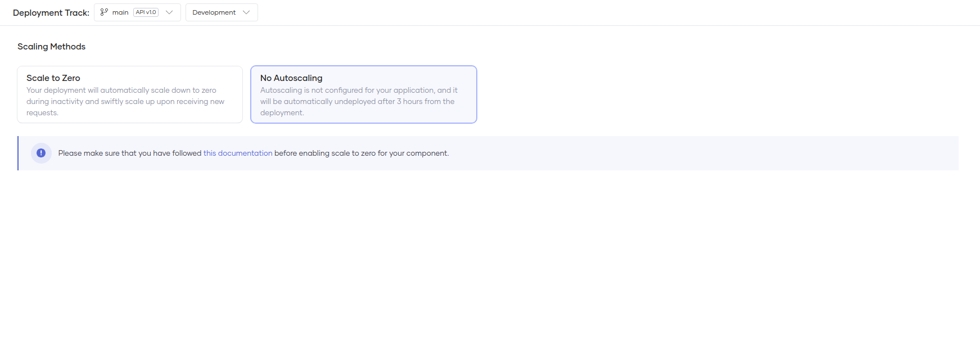The image size is (980, 361).
Task: Open the 'this documentation' link
Action: pyautogui.click(x=237, y=153)
